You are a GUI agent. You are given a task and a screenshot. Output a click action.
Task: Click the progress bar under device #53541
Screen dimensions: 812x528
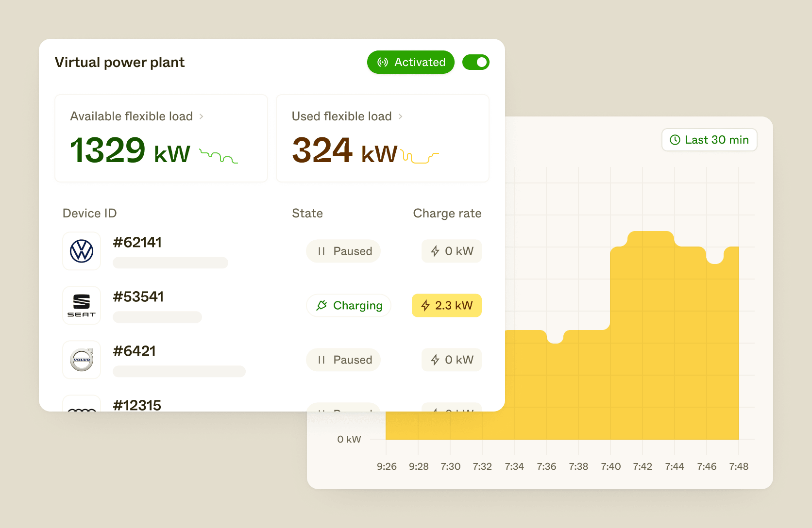(x=157, y=317)
